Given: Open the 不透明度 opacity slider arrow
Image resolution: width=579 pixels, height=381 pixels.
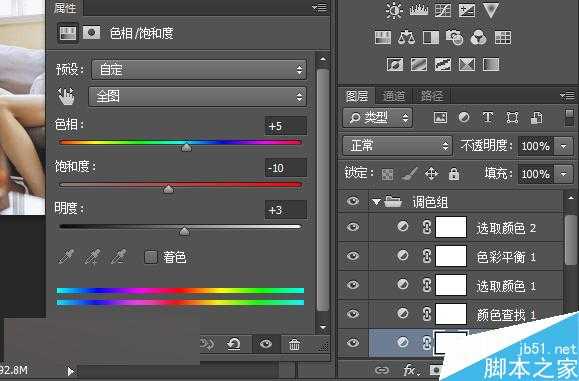Looking at the screenshot, I should click(x=563, y=146).
